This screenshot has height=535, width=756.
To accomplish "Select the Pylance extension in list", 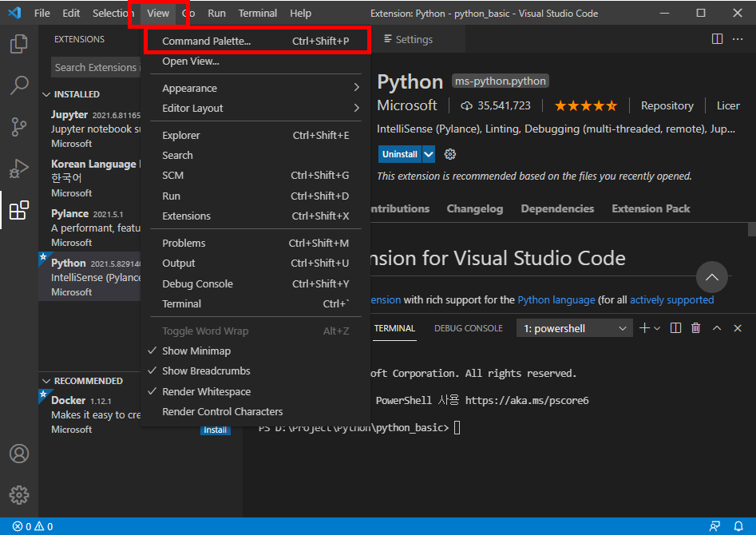I will tap(89, 228).
